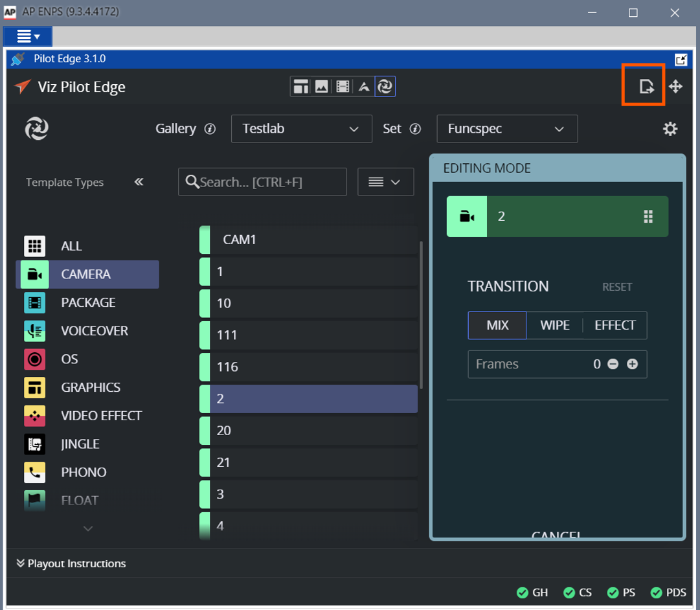Image resolution: width=700 pixels, height=610 pixels.
Task: Select camera template 3
Action: (x=308, y=494)
